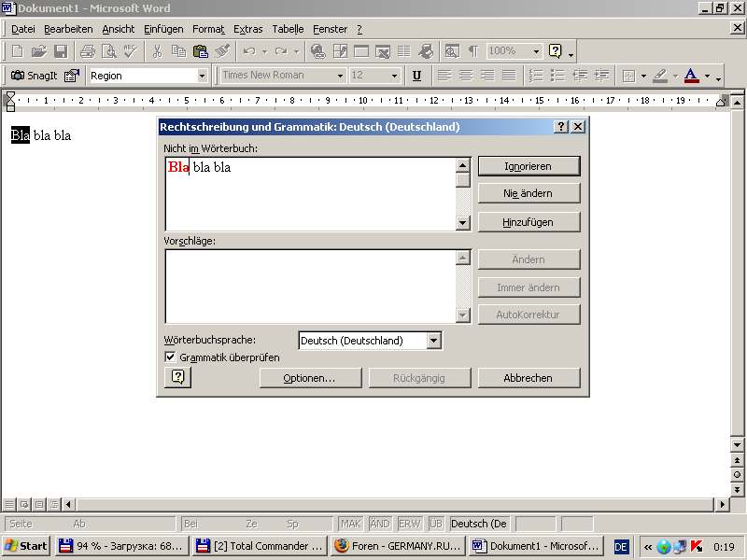Open the Ansicht menu

(119, 29)
